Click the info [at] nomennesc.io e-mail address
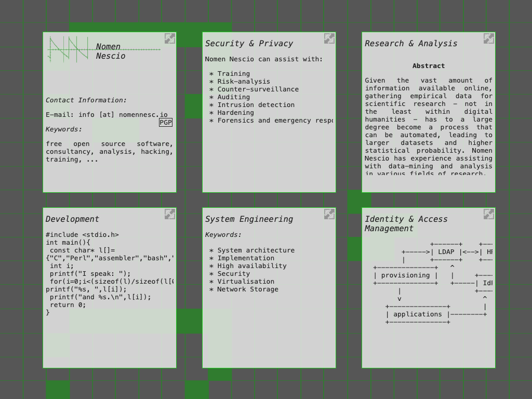This screenshot has height=399, width=532. coord(123,115)
